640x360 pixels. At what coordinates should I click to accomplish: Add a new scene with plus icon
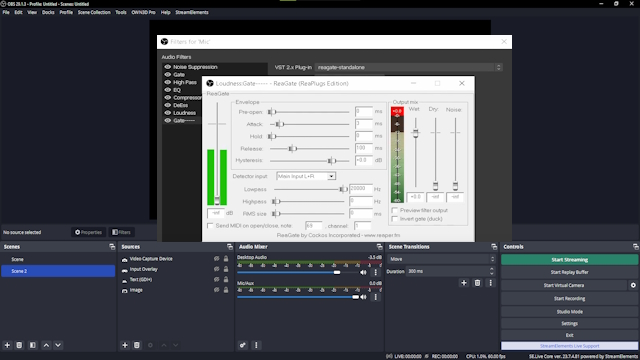click(x=7, y=345)
